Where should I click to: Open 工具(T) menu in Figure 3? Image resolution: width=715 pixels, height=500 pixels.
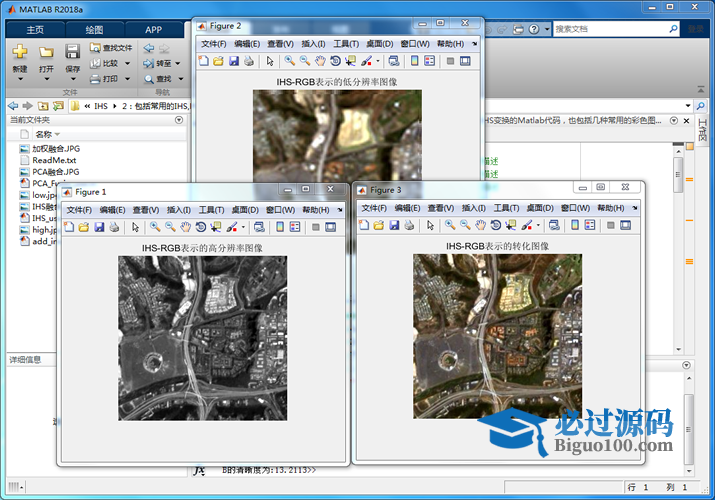tap(506, 209)
